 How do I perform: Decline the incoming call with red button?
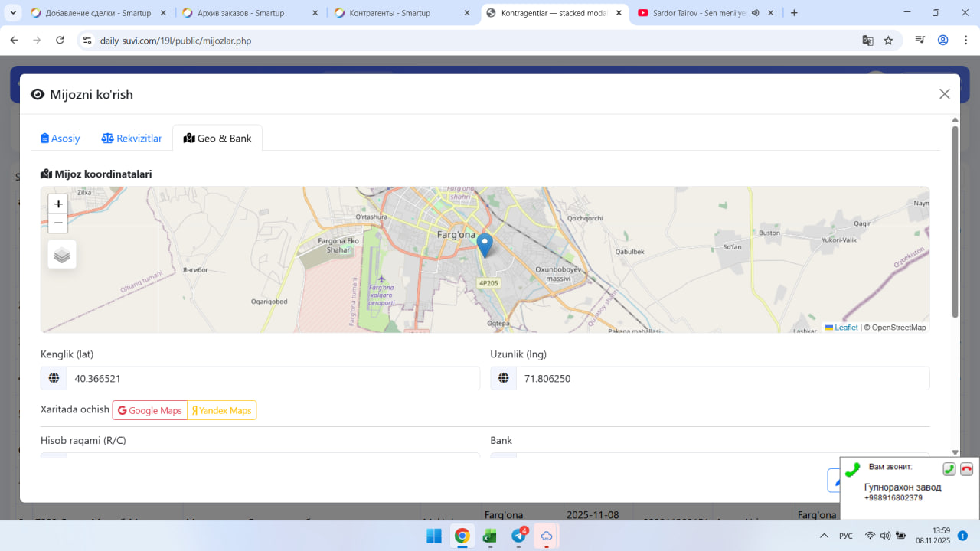pyautogui.click(x=966, y=469)
